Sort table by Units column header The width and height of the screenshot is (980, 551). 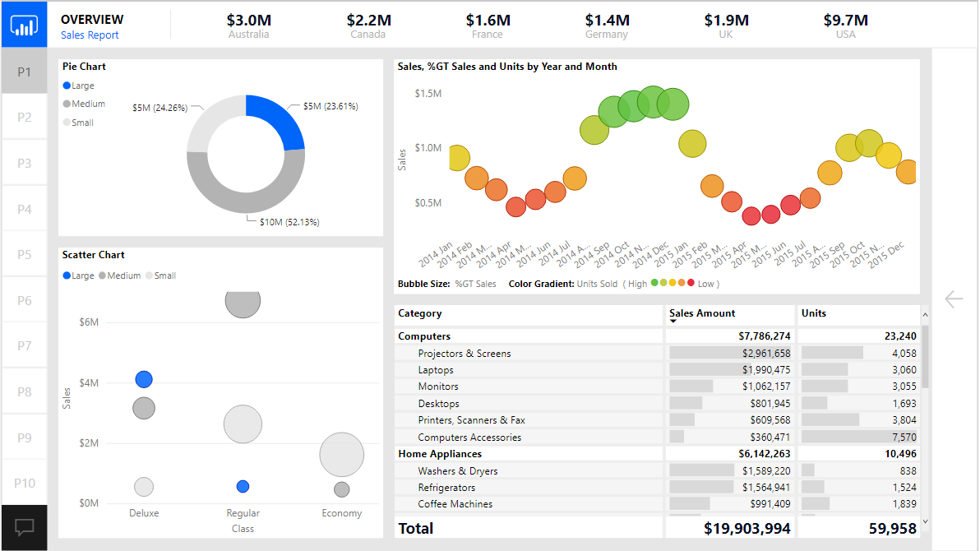click(814, 313)
